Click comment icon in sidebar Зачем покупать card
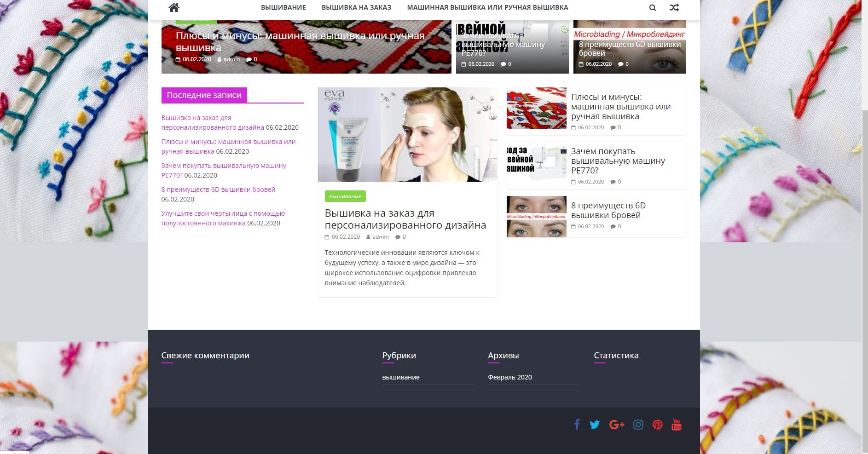Viewport: 868px width, 454px height. coord(613,182)
